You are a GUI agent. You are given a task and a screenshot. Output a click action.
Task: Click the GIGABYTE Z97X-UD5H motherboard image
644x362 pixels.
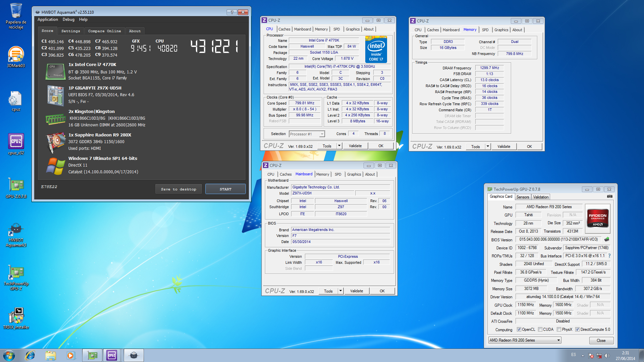tap(56, 96)
